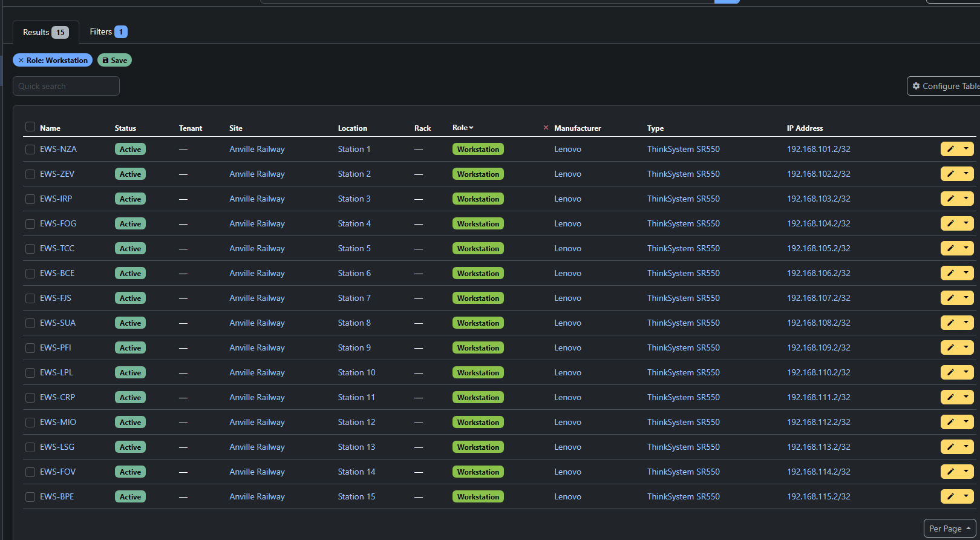Edit device EWS-PFI with pencil icon
The image size is (980, 540).
coord(950,347)
